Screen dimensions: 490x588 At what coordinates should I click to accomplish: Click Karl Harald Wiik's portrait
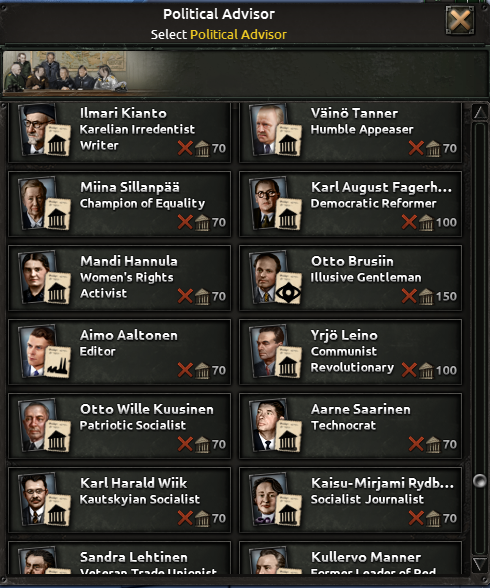(x=39, y=500)
